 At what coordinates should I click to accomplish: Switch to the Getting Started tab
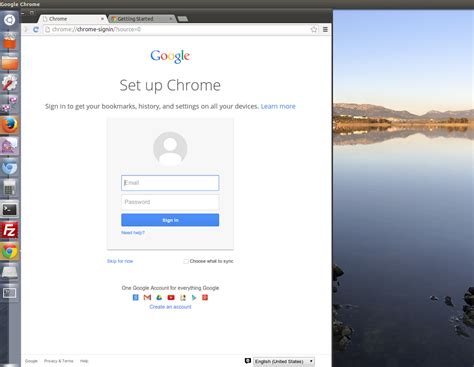click(x=142, y=19)
